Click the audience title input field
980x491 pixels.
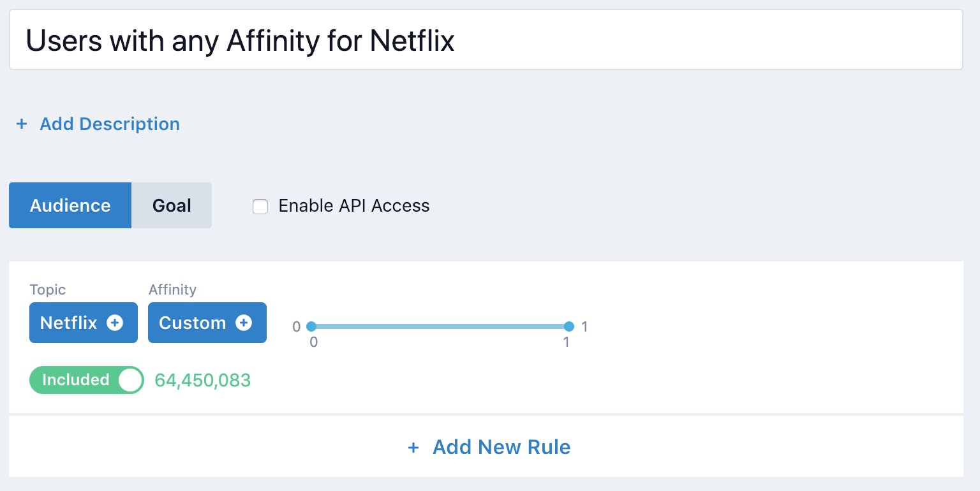click(x=486, y=40)
